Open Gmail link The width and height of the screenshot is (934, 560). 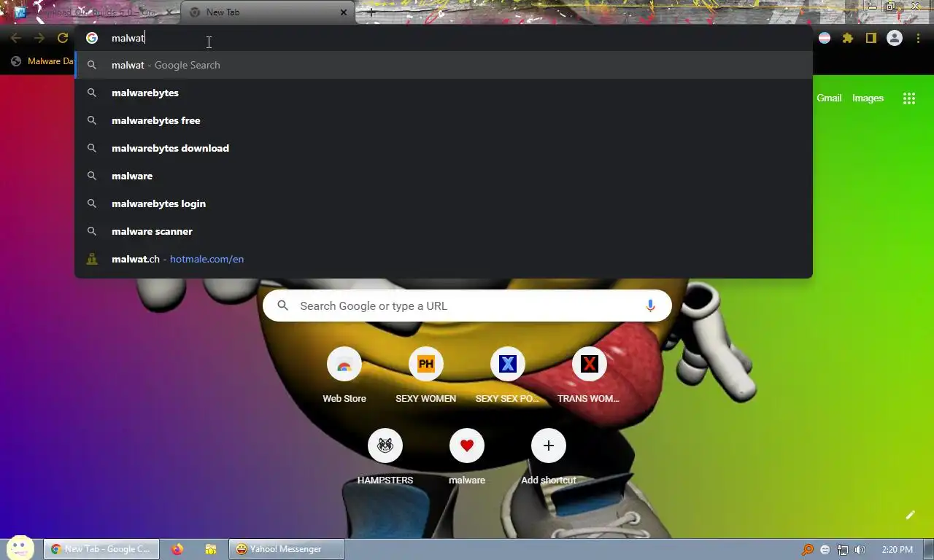[829, 98]
